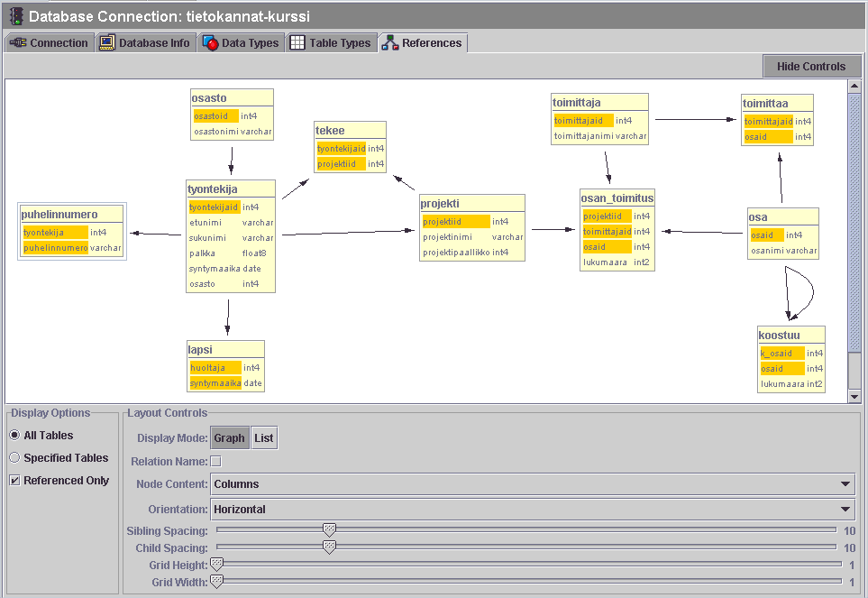The image size is (868, 598).
Task: Click the Hide Controls button
Action: (811, 67)
